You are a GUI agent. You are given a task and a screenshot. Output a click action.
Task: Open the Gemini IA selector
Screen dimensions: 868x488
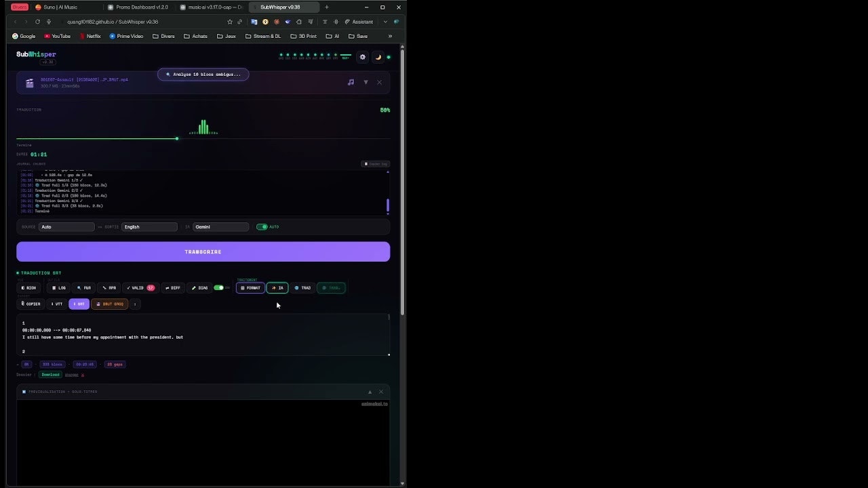pyautogui.click(x=220, y=226)
